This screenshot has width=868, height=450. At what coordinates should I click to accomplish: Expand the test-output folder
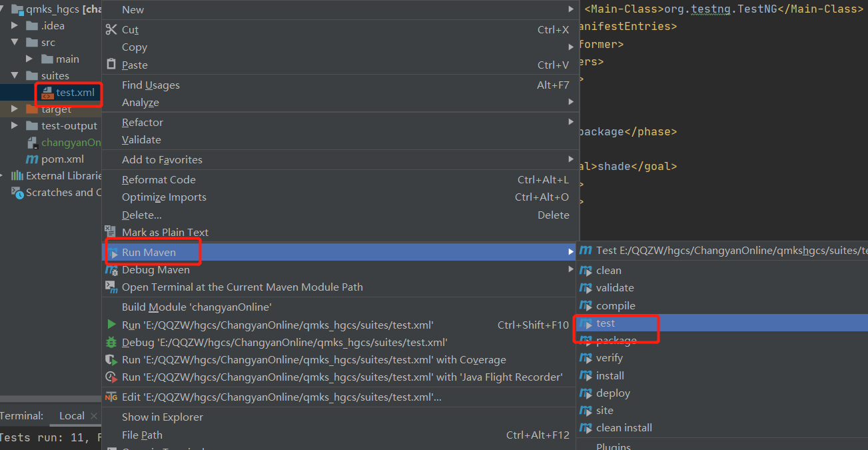(15, 125)
